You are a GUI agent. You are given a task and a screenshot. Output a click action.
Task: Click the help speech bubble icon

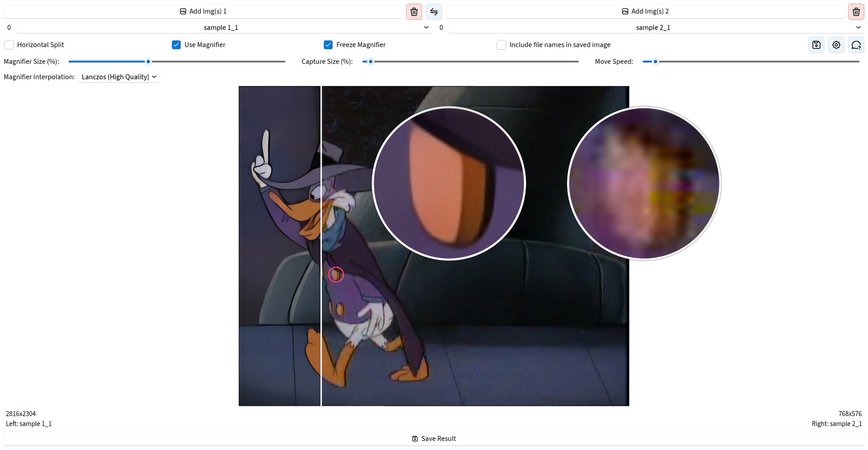[856, 45]
